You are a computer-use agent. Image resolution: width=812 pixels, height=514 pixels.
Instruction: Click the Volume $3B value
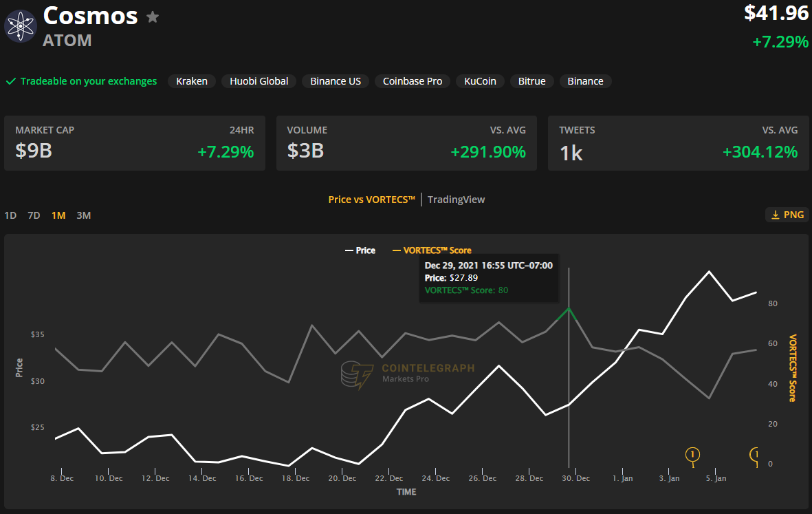305,151
